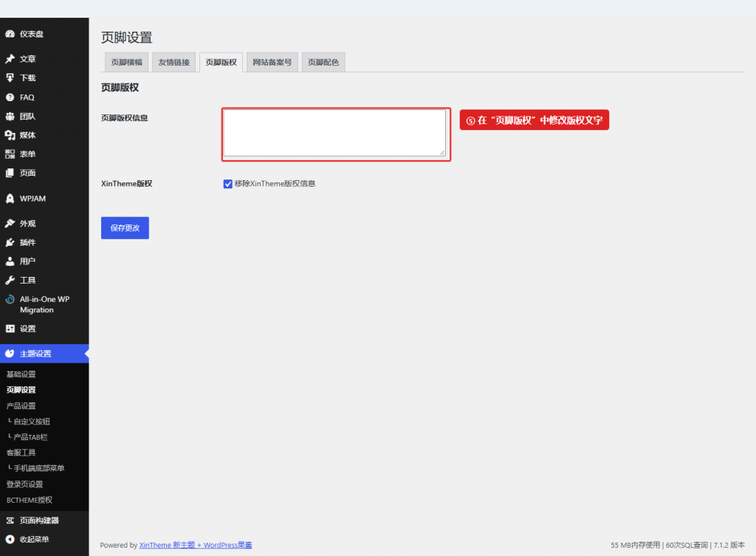Uncheck 移除XinTheme版权信息 checkbox
The height and width of the screenshot is (556, 756).
(227, 184)
